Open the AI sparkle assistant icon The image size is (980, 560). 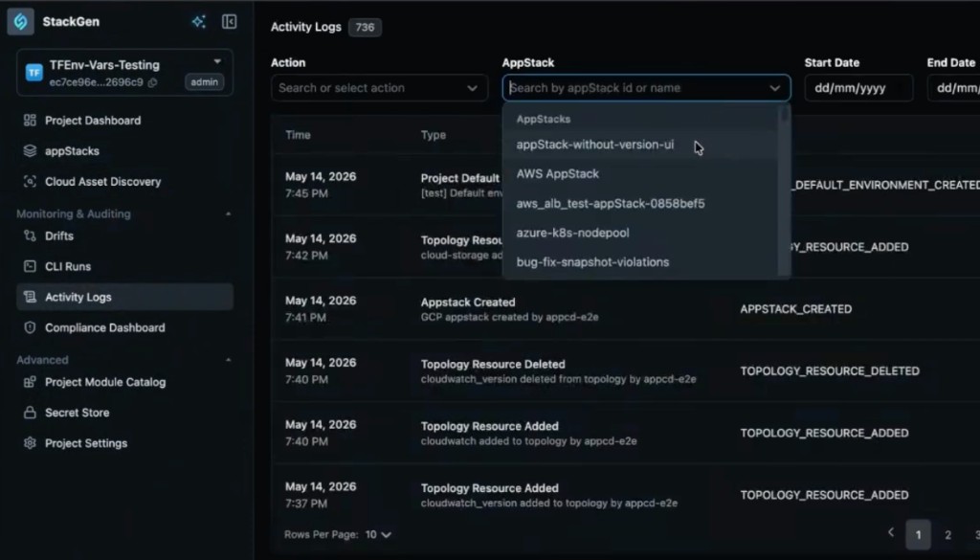(x=199, y=22)
